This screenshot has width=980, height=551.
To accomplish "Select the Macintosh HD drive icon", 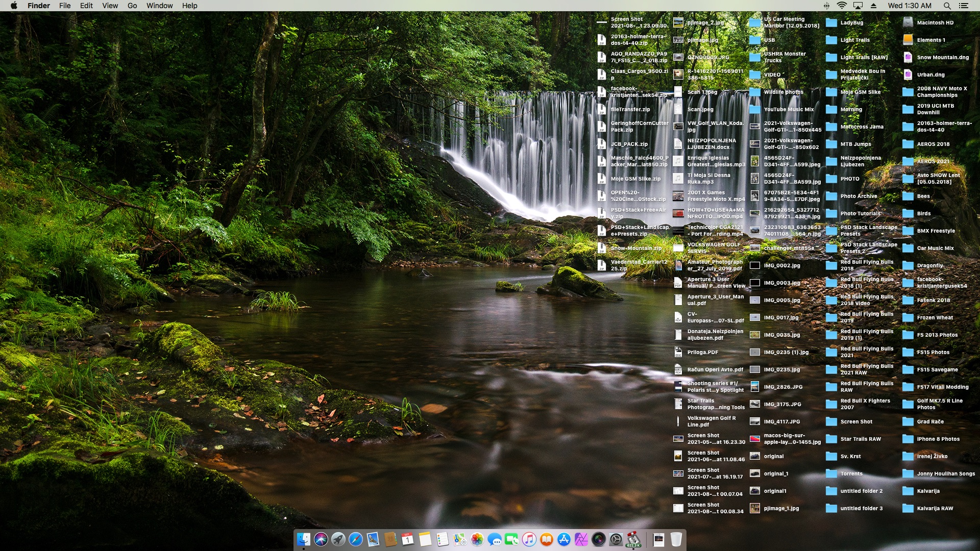I will pyautogui.click(x=908, y=22).
